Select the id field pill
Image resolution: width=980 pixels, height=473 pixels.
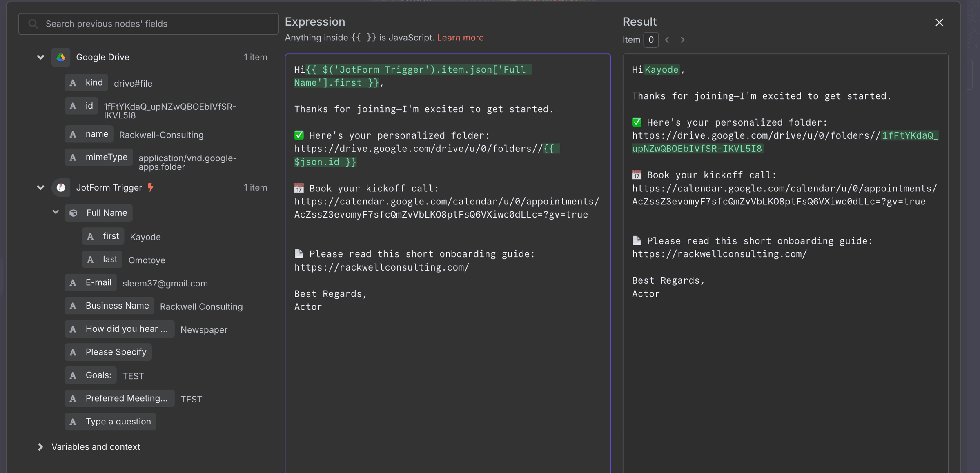[81, 106]
